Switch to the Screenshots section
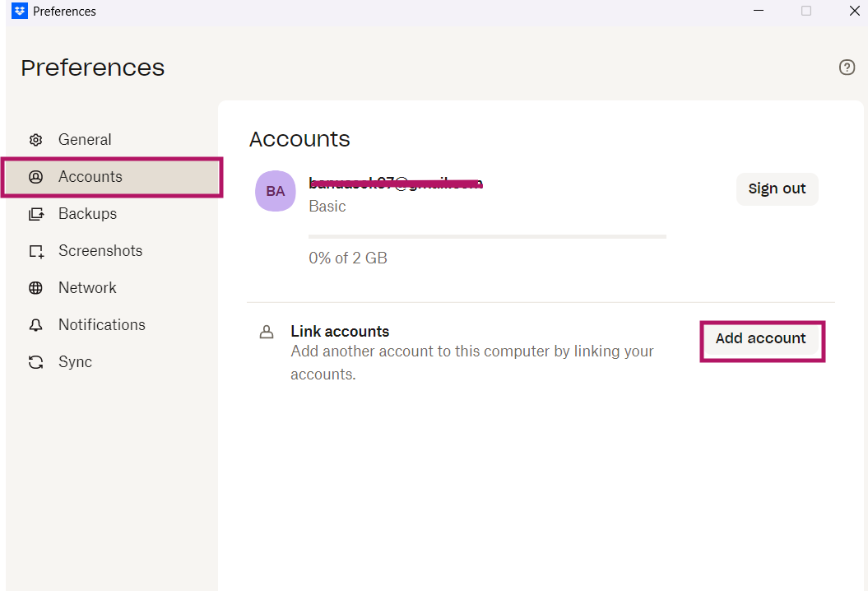Image resolution: width=868 pixels, height=591 pixels. click(100, 250)
